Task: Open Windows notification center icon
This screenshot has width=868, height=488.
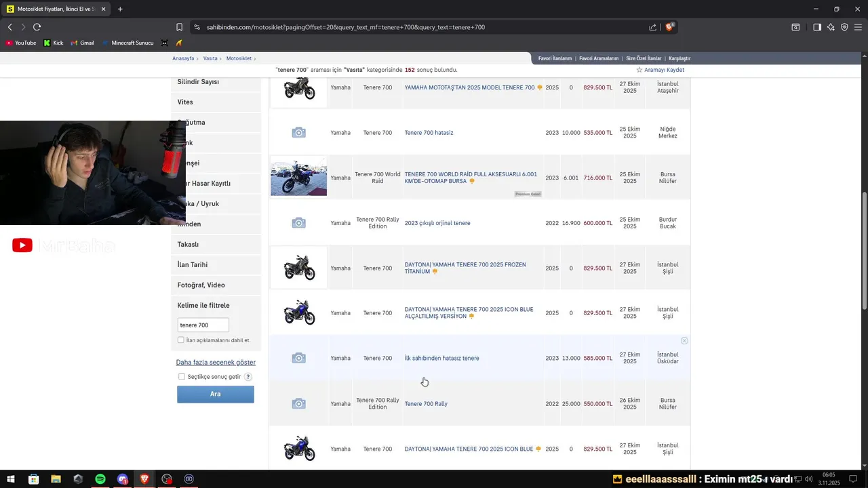Action: click(853, 479)
